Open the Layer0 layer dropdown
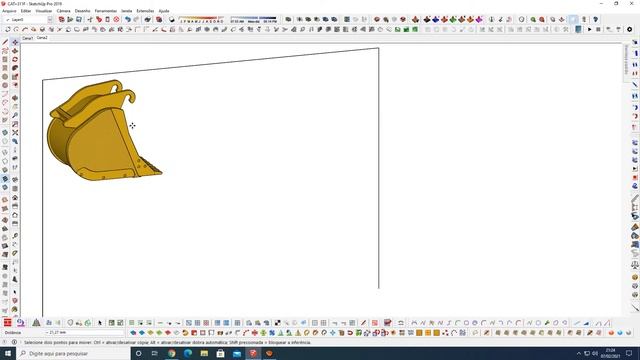 tap(29, 20)
